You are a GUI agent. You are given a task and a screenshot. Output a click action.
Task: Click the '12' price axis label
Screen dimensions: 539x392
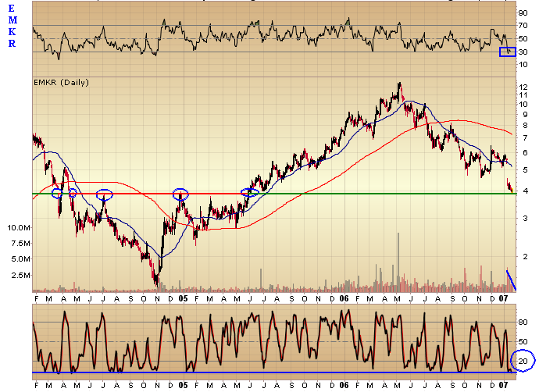pyautogui.click(x=523, y=87)
